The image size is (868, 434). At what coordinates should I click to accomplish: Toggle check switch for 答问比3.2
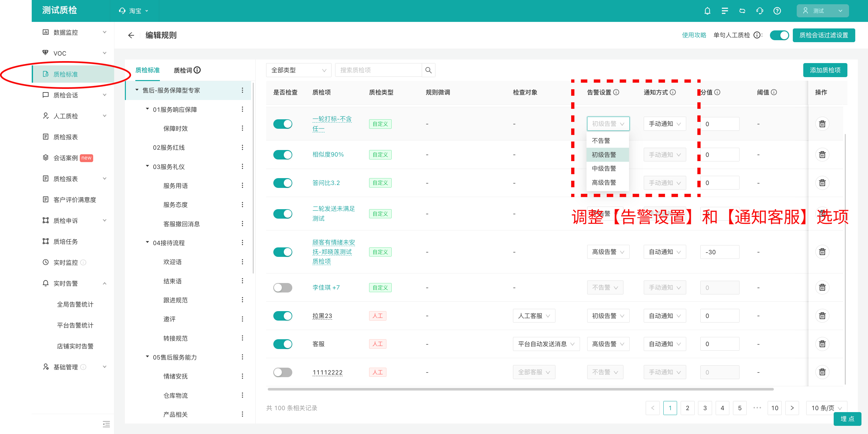click(283, 183)
